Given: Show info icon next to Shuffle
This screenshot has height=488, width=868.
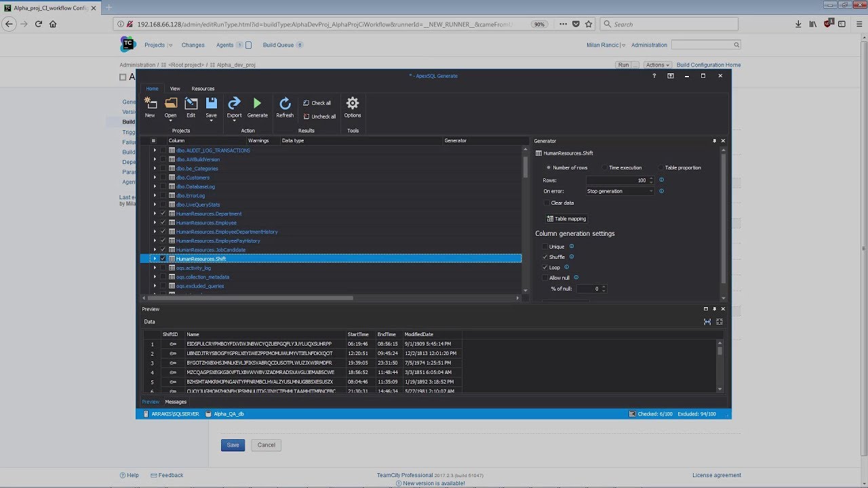Looking at the screenshot, I should [x=572, y=257].
